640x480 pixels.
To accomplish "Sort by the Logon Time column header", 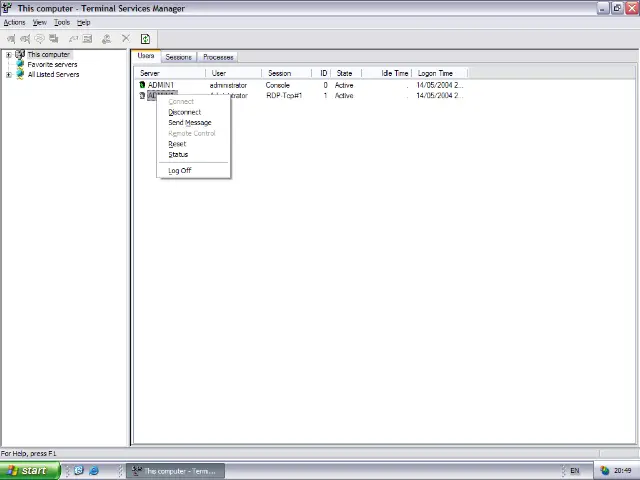I will click(x=440, y=73).
